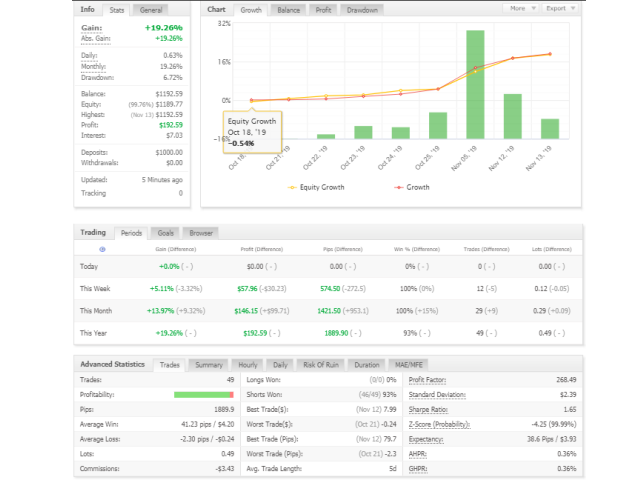
Task: Click the small settings icon in Trading table header
Action: [102, 248]
